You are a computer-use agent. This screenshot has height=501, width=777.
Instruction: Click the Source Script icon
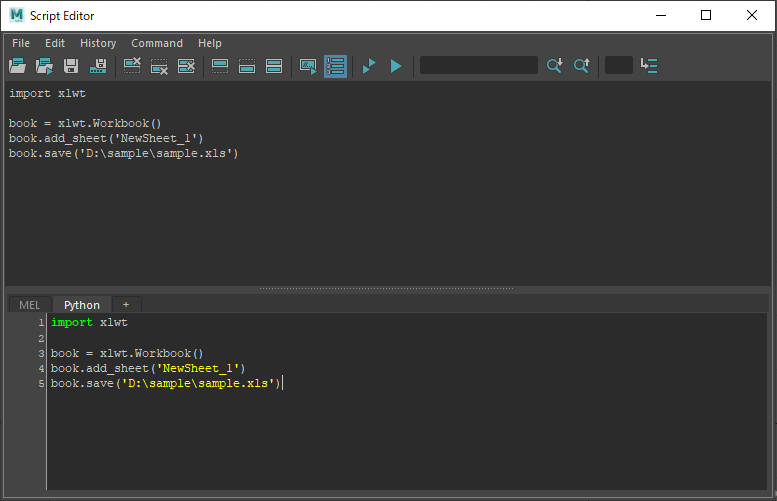pos(44,66)
